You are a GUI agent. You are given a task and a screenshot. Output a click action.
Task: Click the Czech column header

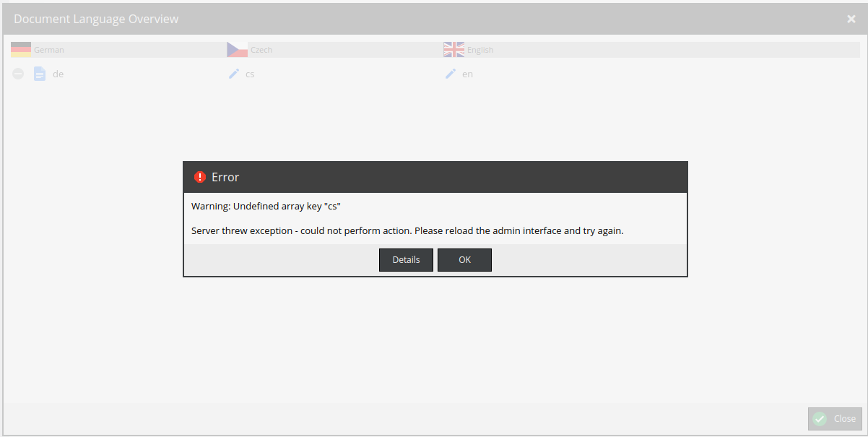tap(261, 49)
